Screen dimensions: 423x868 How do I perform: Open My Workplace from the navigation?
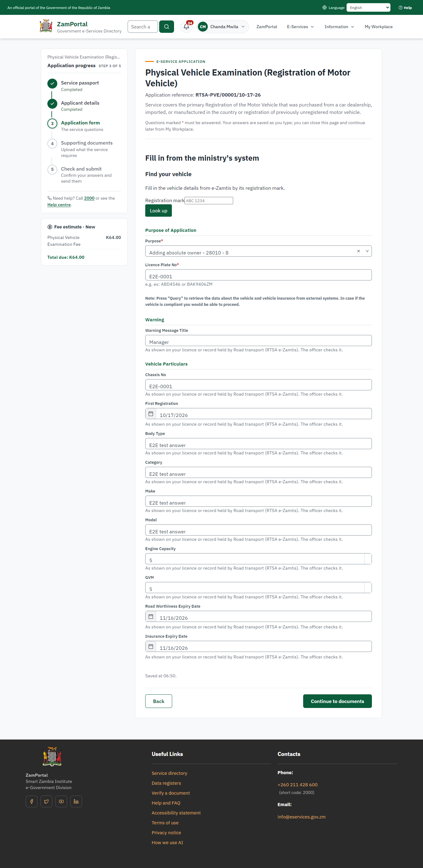click(x=378, y=27)
